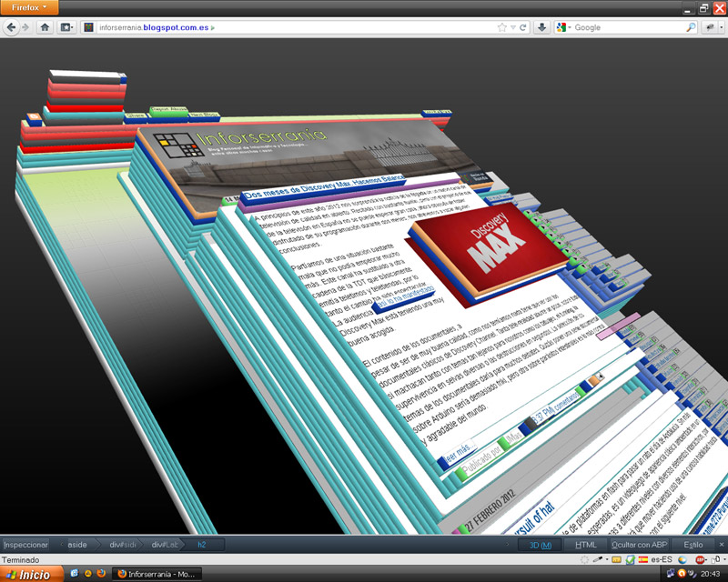The image size is (728, 582).
Task: Click the Adblock Plus ABP icon
Action: point(700,560)
